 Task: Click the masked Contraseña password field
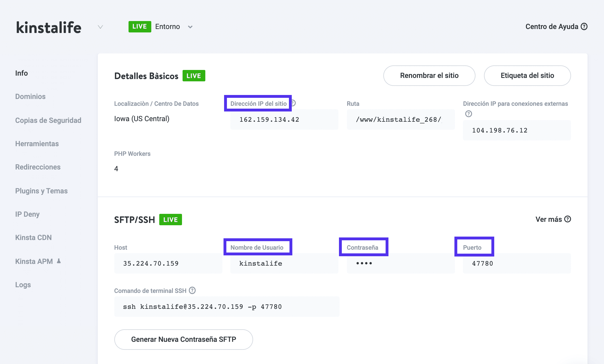pos(400,263)
